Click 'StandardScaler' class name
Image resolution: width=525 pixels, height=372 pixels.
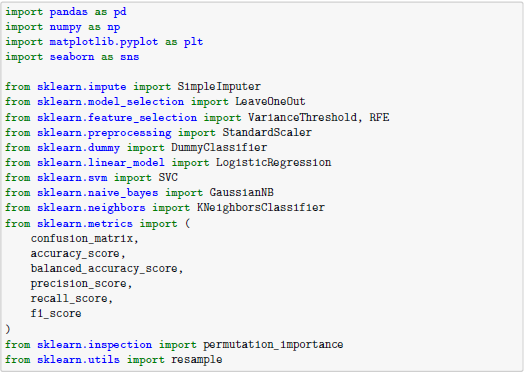267,132
